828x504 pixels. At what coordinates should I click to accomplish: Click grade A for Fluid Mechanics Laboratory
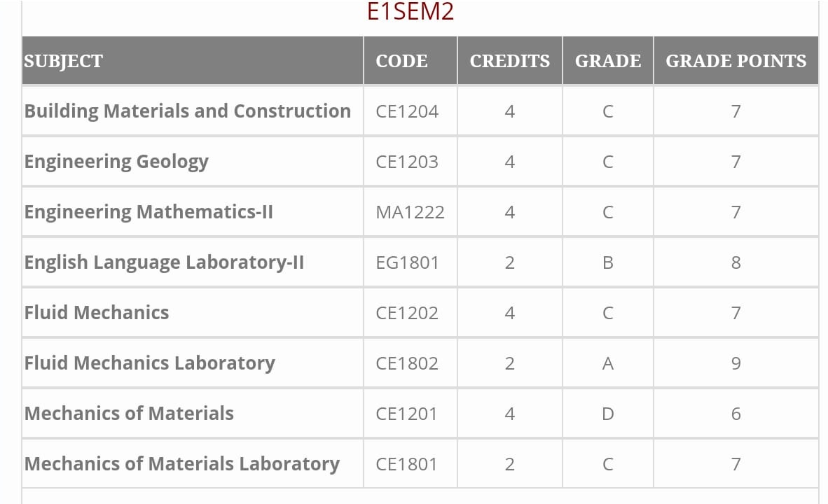tap(608, 363)
